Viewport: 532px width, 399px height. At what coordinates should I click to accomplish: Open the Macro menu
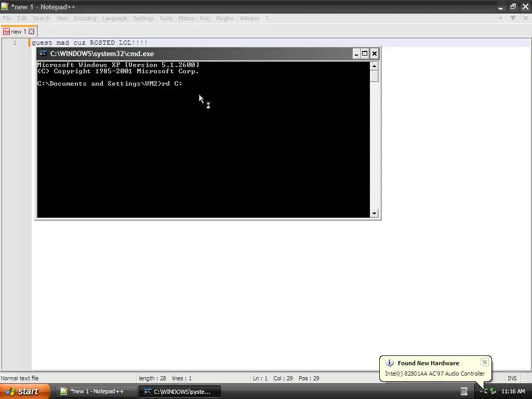point(187,18)
